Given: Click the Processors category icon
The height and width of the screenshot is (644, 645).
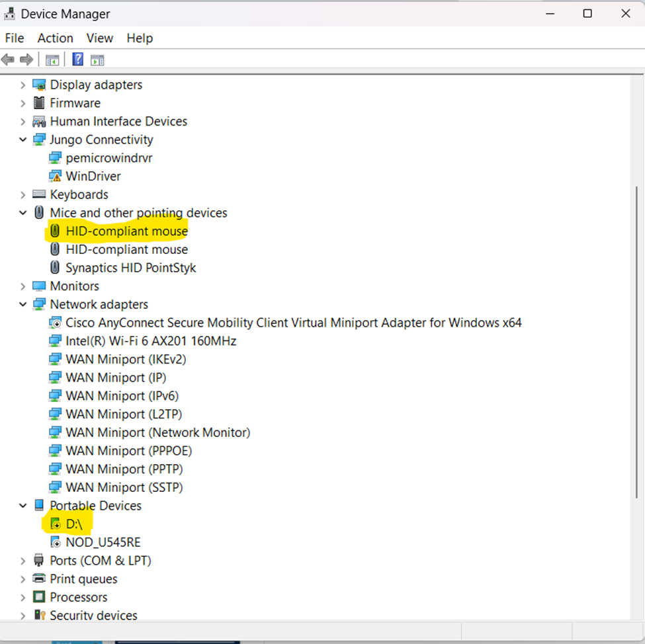Looking at the screenshot, I should [x=39, y=597].
